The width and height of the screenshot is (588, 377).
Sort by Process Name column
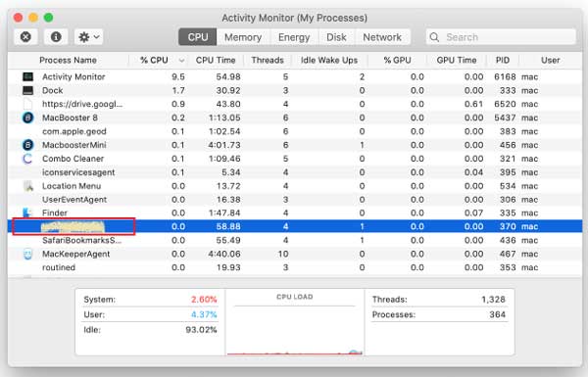68,60
